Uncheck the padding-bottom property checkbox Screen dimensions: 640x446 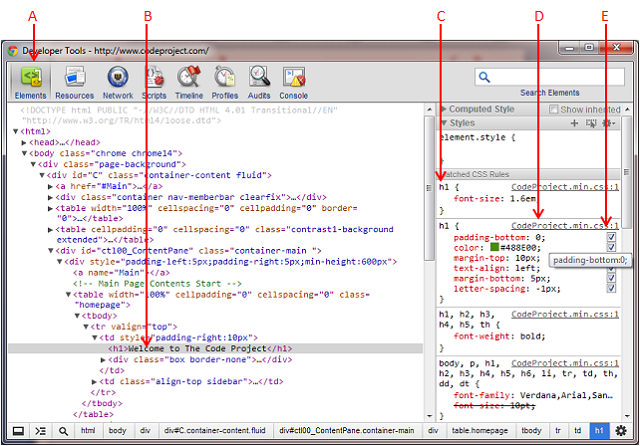click(611, 237)
